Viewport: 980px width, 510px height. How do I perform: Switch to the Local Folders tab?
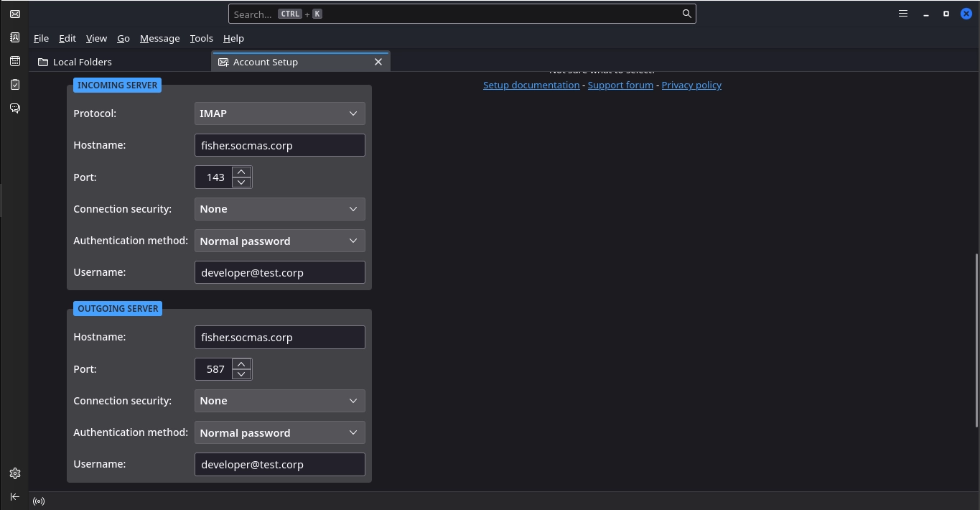83,62
